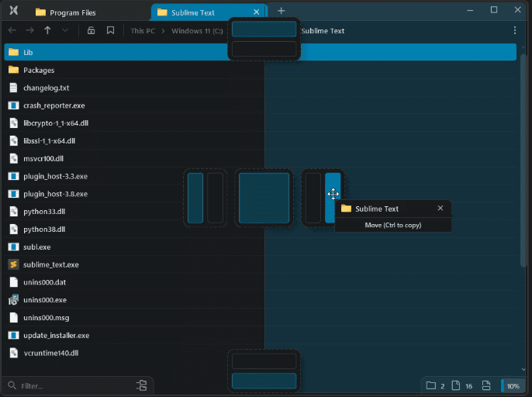Close the Sublime Text tab
This screenshot has height=397, width=532.
[256, 12]
